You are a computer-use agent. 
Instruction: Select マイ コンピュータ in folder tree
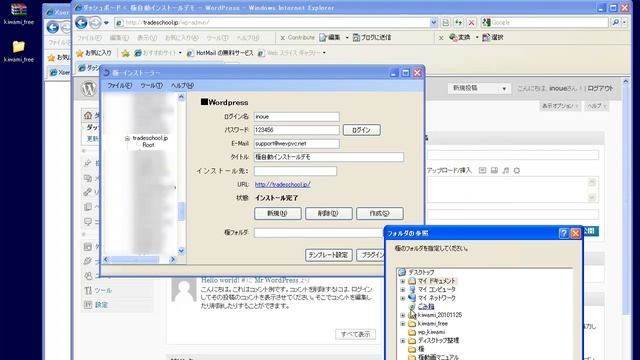(x=436, y=289)
